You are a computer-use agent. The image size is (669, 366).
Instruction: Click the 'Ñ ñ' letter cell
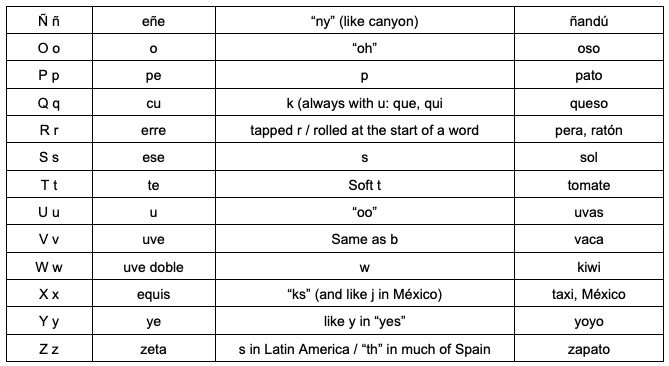(49, 20)
